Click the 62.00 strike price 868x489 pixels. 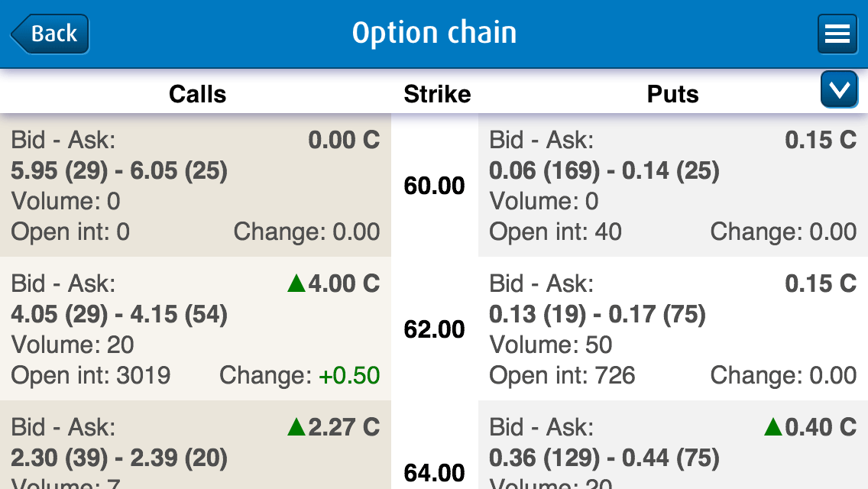tap(434, 329)
